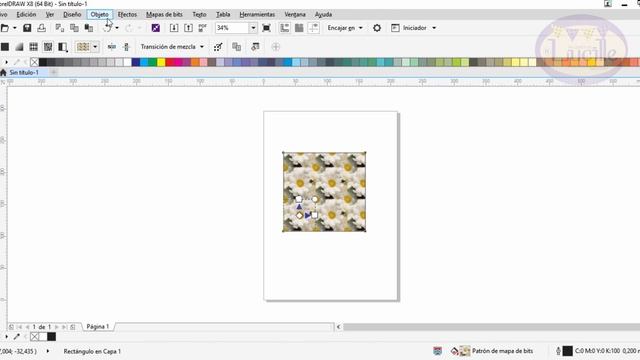The image size is (640, 360).
Task: Save the document with the disk icon
Action: [27, 28]
